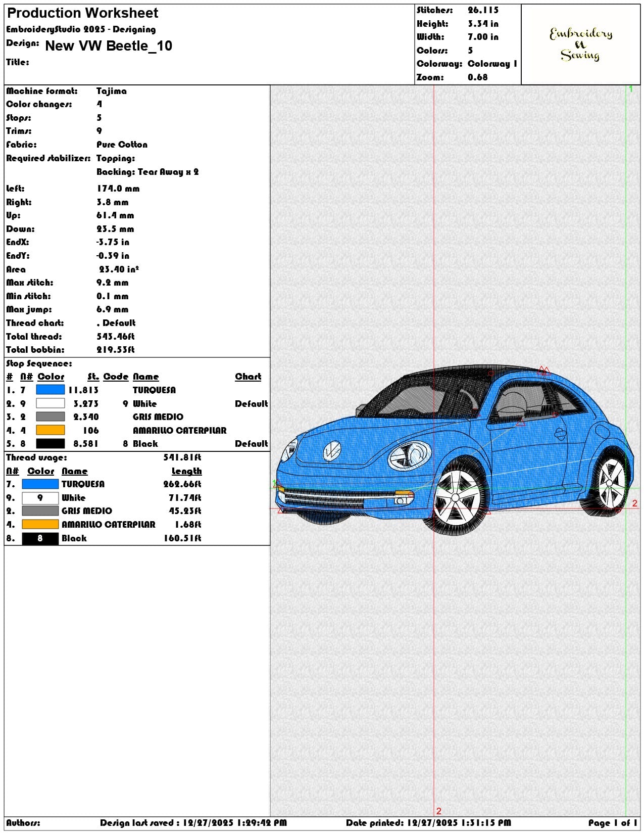
Task: Click the Max stitch value 9.2 mm
Action: tap(113, 283)
